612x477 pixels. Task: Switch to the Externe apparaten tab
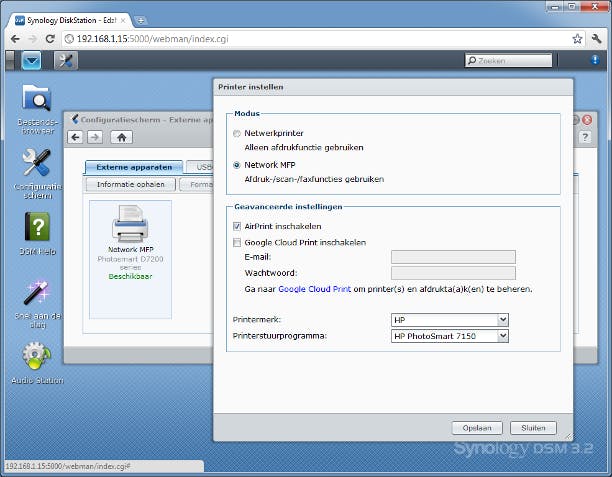134,167
